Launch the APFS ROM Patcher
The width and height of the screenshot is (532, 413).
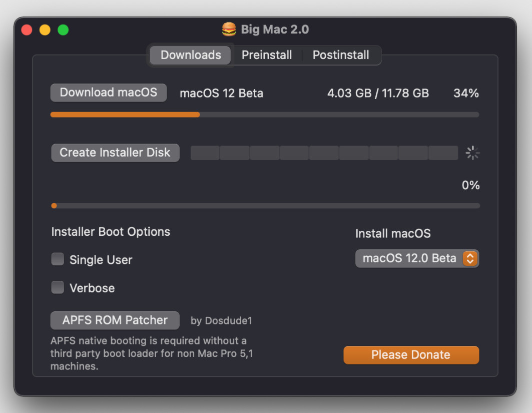coord(115,320)
